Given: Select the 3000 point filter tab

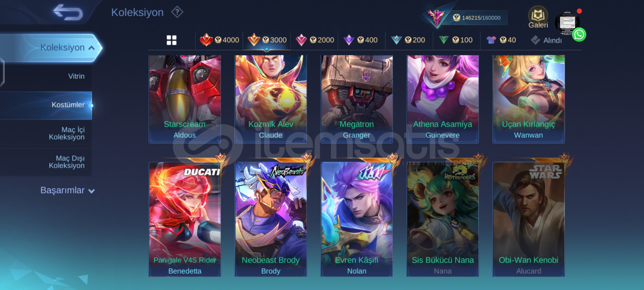Looking at the screenshot, I should (x=267, y=40).
